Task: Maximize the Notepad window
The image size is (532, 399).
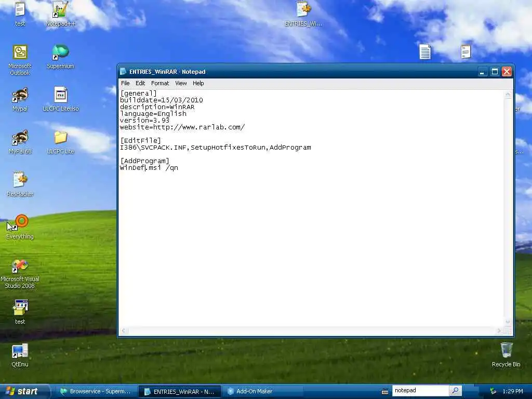Action: (x=495, y=72)
